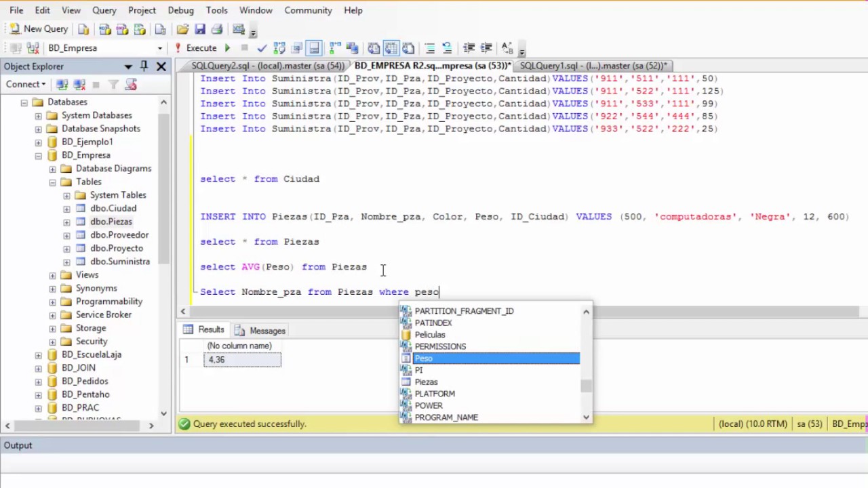This screenshot has width=868, height=488.
Task: Collapse the Databases node
Action: tap(24, 102)
